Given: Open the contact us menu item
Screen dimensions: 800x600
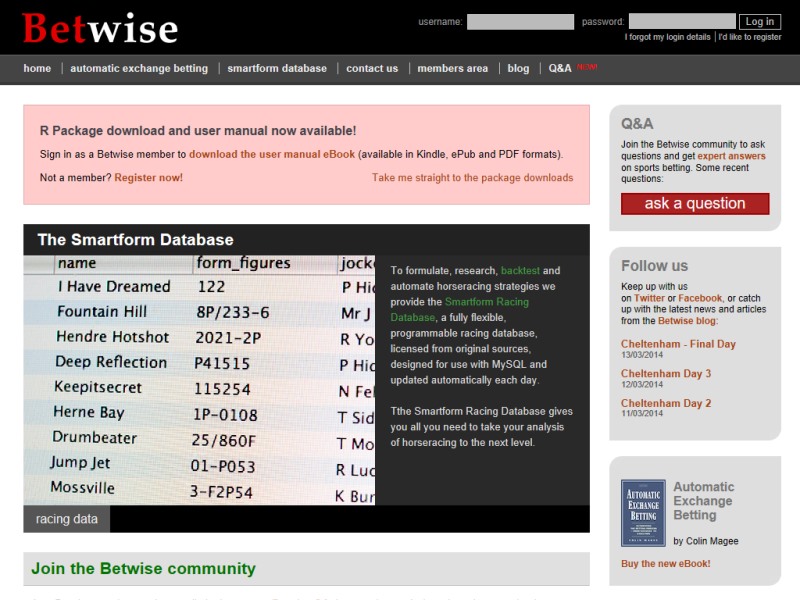Looking at the screenshot, I should click(x=372, y=68).
